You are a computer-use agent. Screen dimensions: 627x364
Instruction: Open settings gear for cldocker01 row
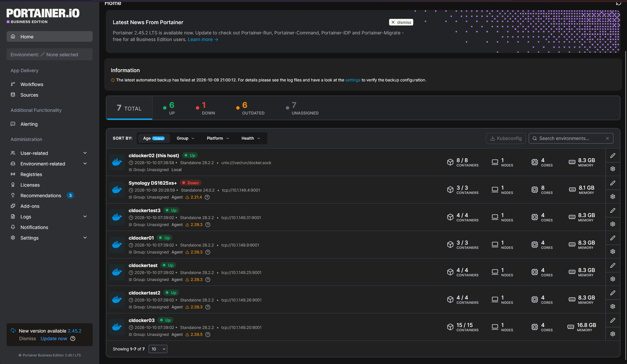(x=613, y=251)
